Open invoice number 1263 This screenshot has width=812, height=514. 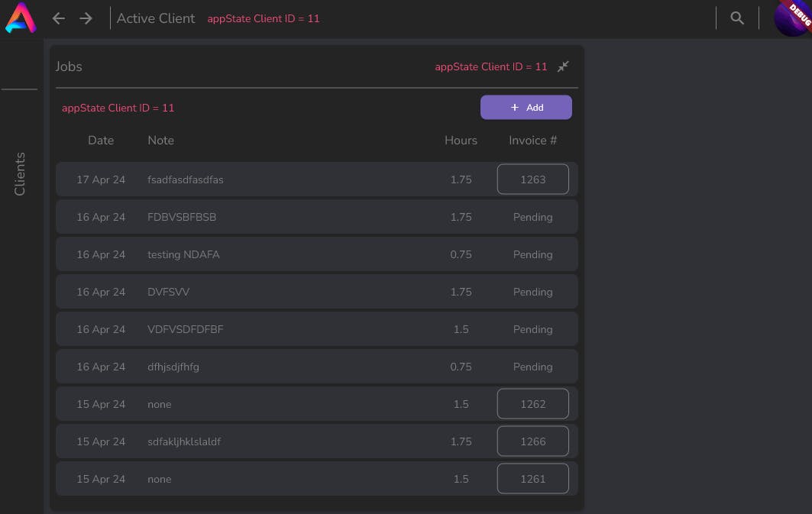532,179
